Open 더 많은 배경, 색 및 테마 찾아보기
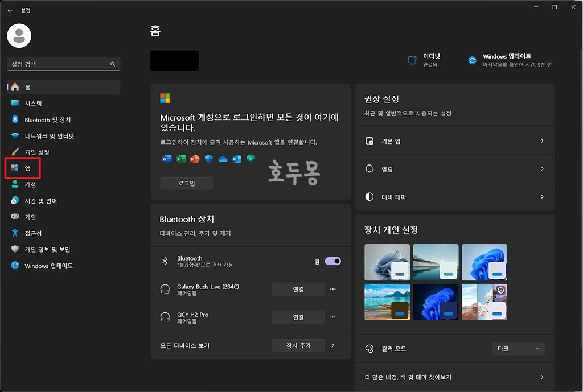 (x=455, y=377)
